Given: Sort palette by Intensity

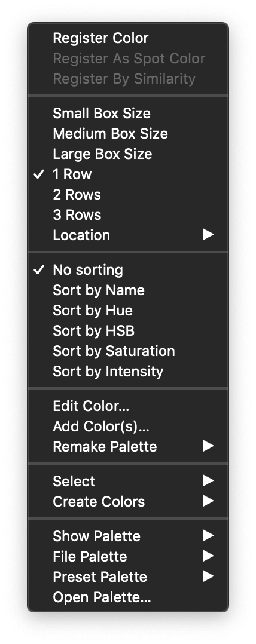Looking at the screenshot, I should click(x=128, y=372).
